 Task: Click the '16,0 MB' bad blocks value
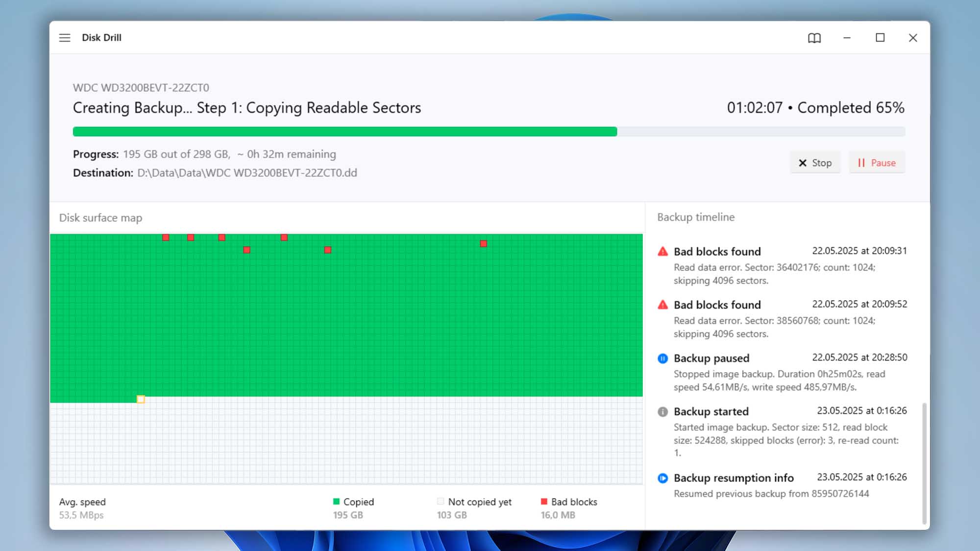click(558, 515)
